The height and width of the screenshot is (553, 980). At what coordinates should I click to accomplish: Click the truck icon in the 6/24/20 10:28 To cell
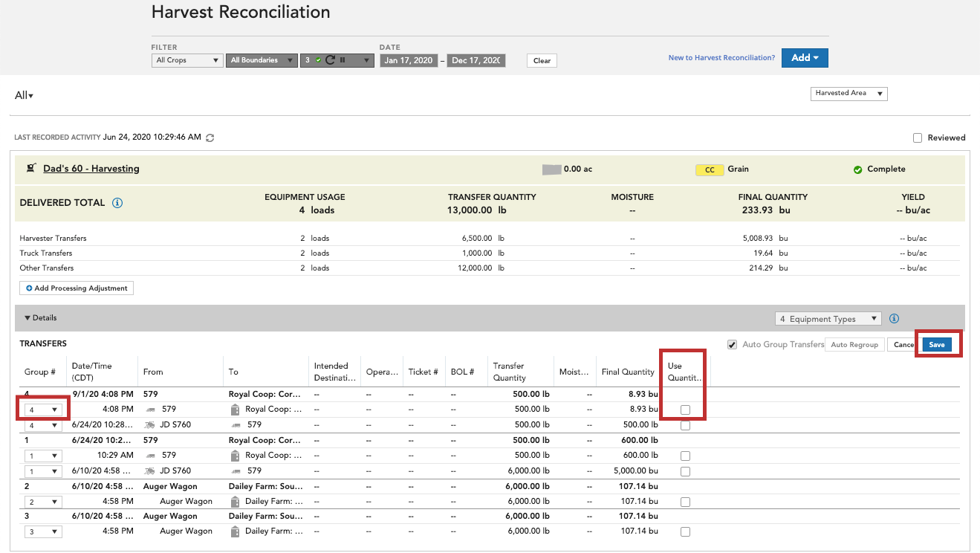(x=236, y=425)
